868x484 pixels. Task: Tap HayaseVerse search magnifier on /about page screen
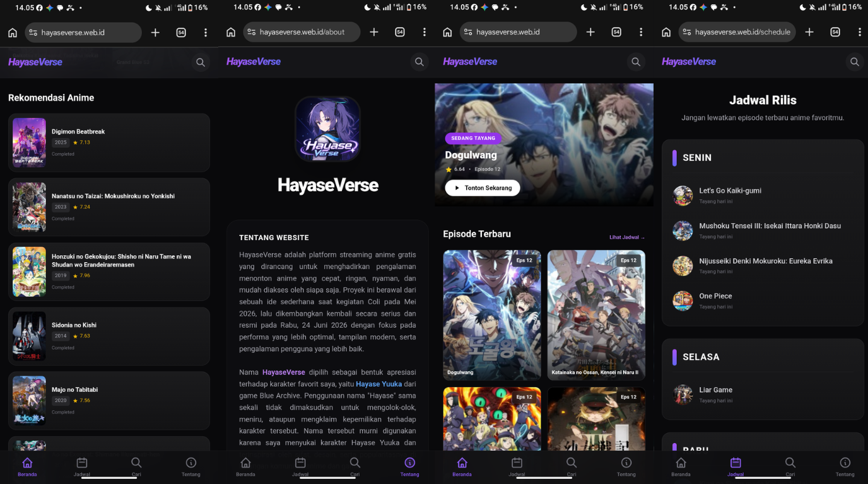pos(419,62)
